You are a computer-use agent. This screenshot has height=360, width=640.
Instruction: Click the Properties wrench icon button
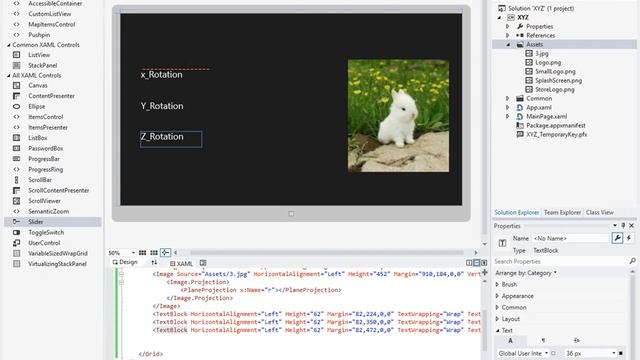[617, 238]
